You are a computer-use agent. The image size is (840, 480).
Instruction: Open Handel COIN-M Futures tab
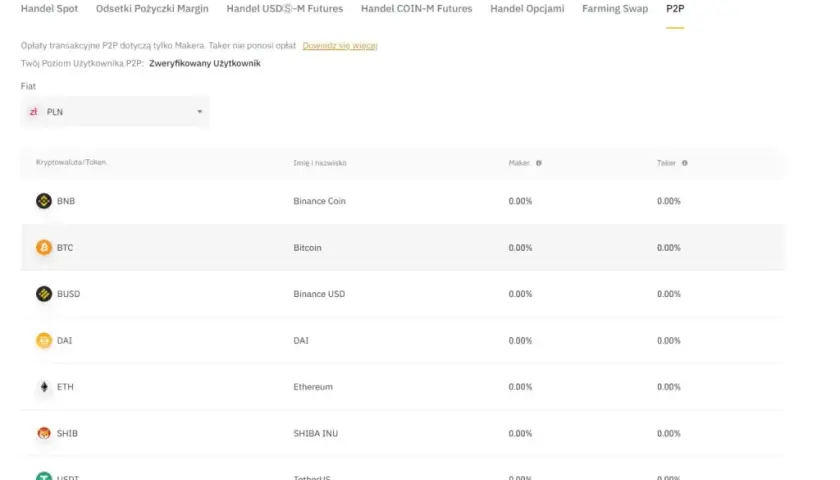pyautogui.click(x=416, y=9)
